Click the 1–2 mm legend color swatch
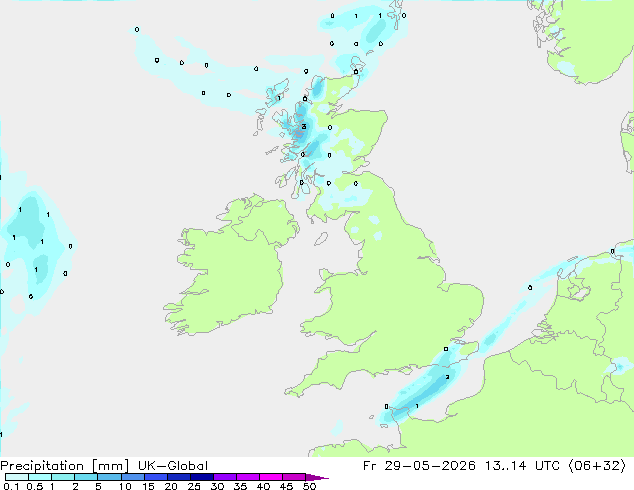The width and height of the screenshot is (634, 490). tap(63, 477)
